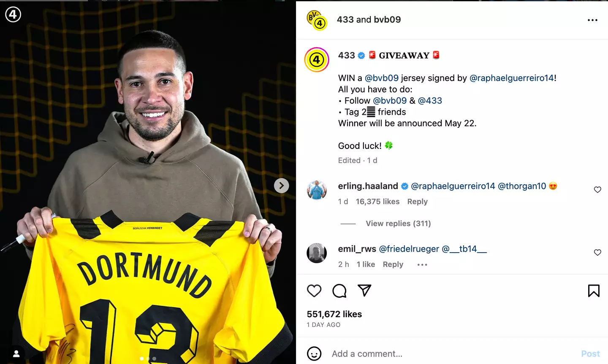Open @raphaelguerreiro14 profile link in caption
This screenshot has height=364, width=608.
[x=513, y=78]
